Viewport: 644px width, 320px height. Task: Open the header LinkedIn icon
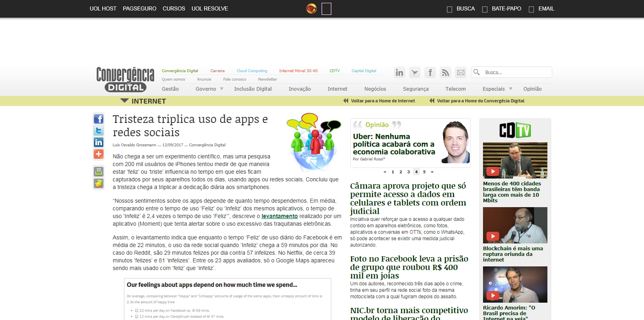(x=399, y=73)
